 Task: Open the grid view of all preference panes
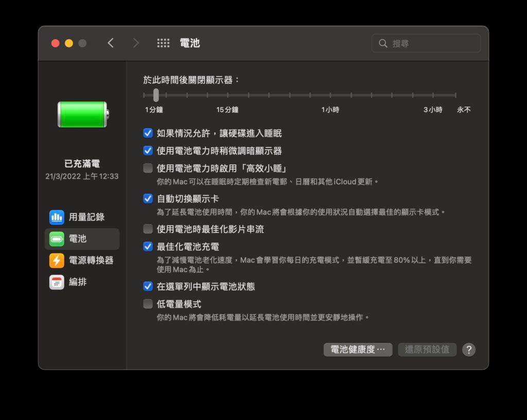point(163,43)
